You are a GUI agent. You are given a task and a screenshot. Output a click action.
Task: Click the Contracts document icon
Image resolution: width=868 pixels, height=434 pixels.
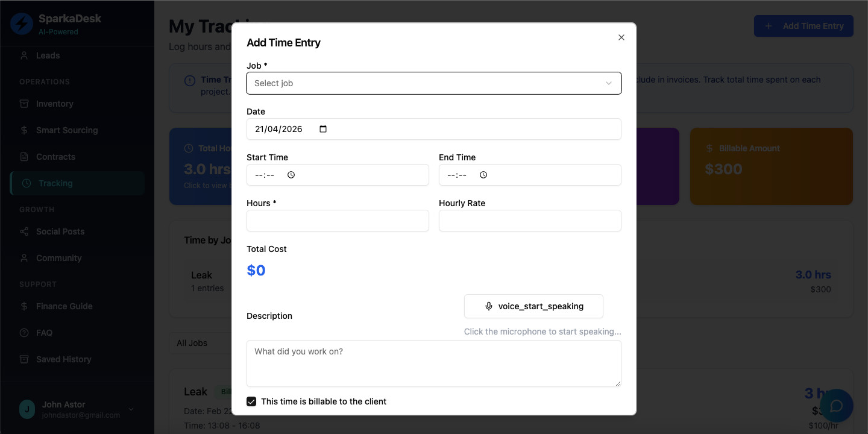pos(24,157)
